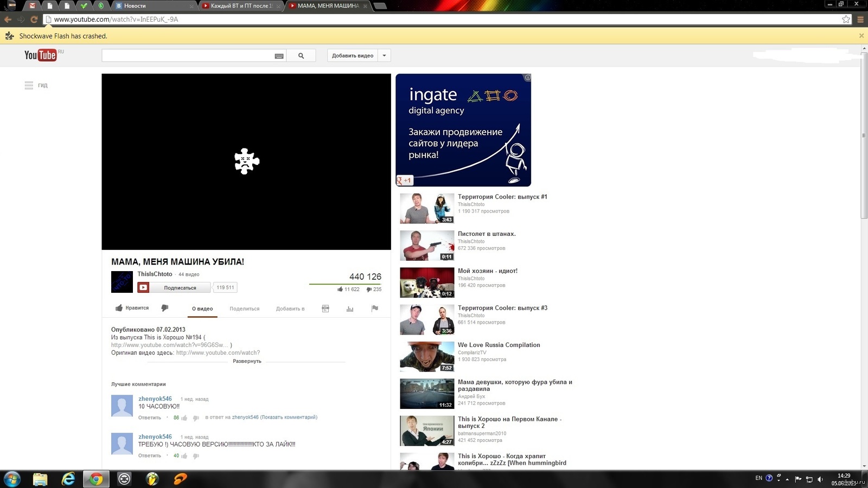868x488 pixels.
Task: Open the original video link in description
Action: coord(218,352)
